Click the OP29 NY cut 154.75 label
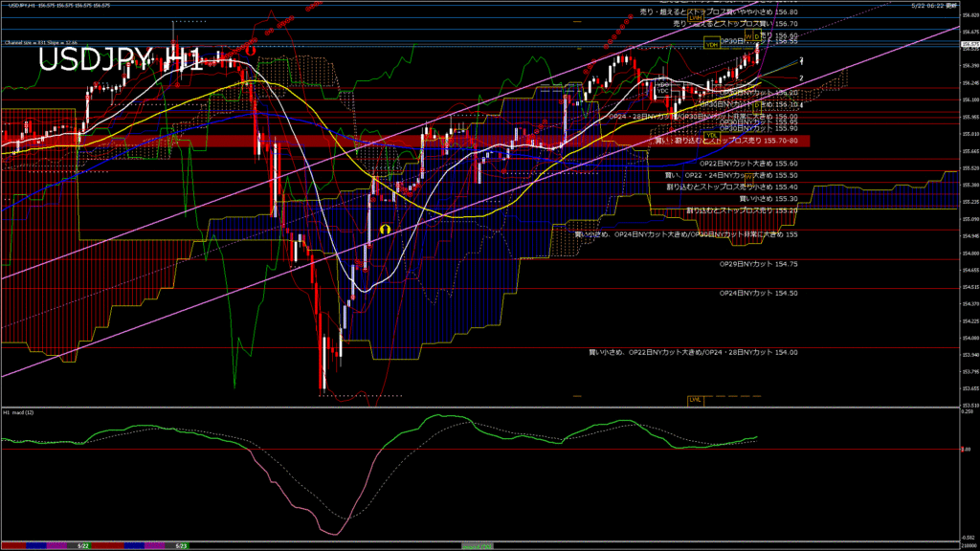 tap(758, 264)
